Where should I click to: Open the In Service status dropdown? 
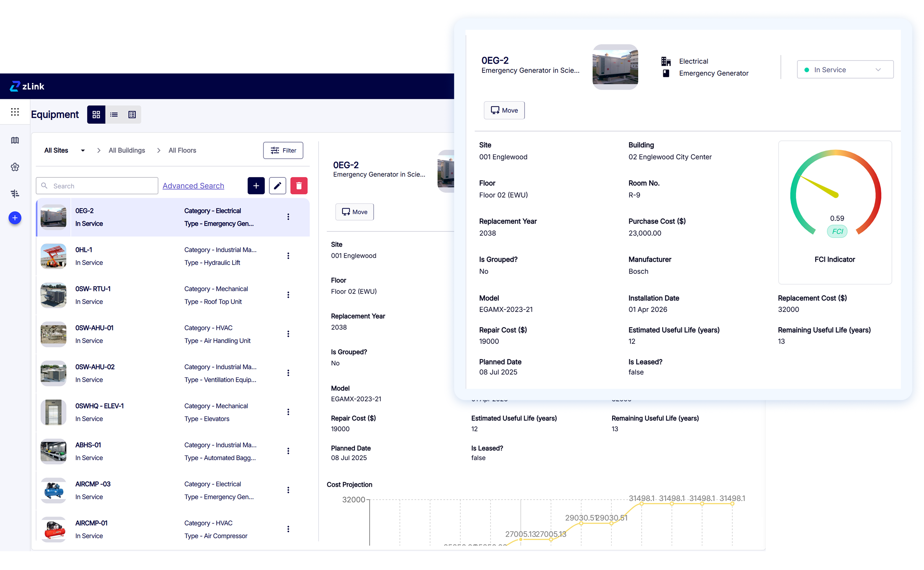click(x=845, y=70)
